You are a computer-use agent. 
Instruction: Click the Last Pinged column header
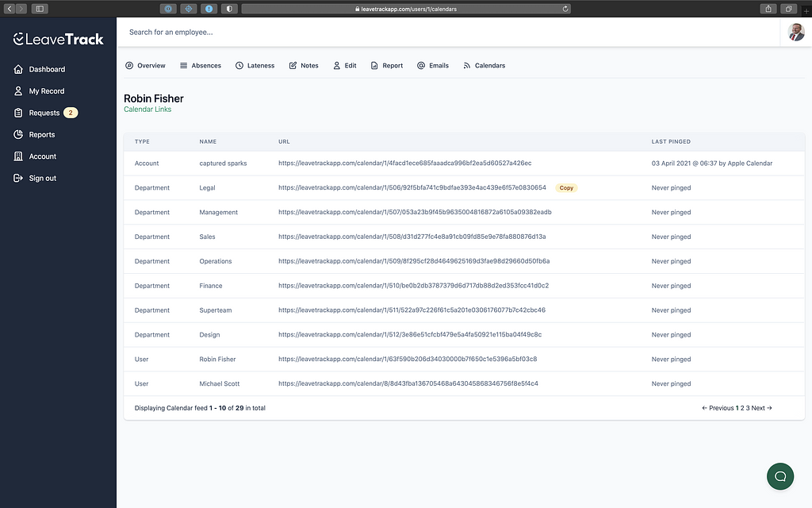coord(671,141)
